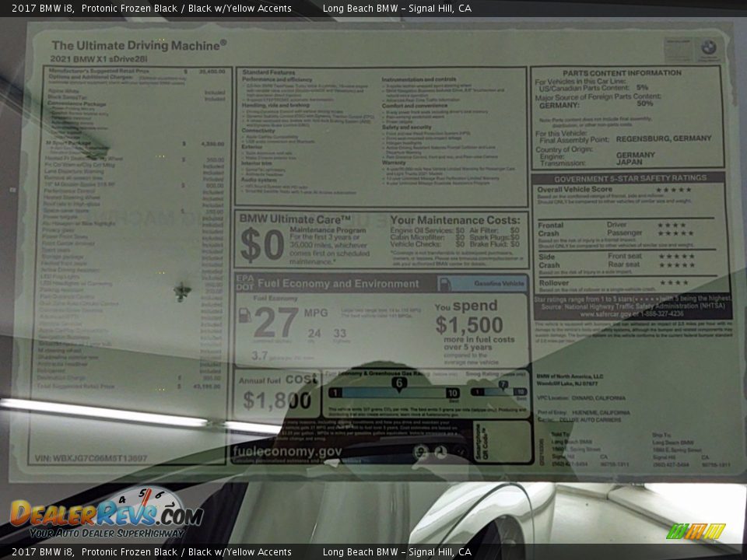This screenshot has height=560, width=747.
Task: Click the You spend $1,500 amount
Action: click(x=468, y=325)
